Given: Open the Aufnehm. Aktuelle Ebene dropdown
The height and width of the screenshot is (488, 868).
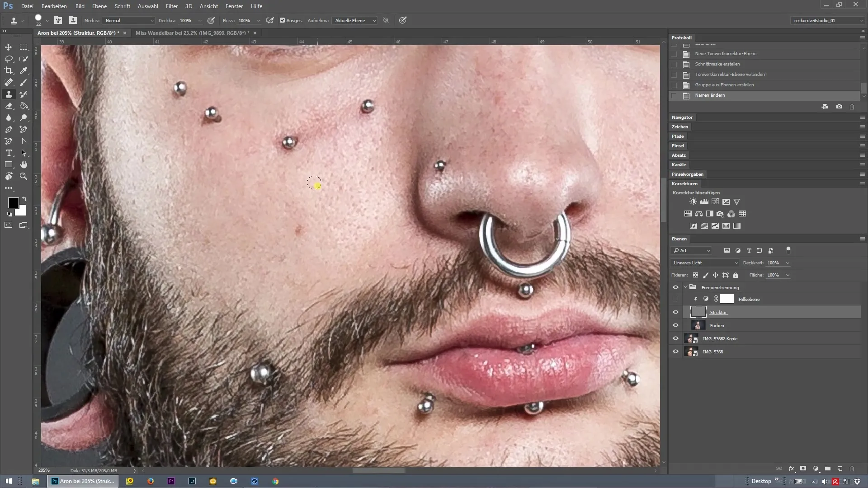Looking at the screenshot, I should point(355,20).
